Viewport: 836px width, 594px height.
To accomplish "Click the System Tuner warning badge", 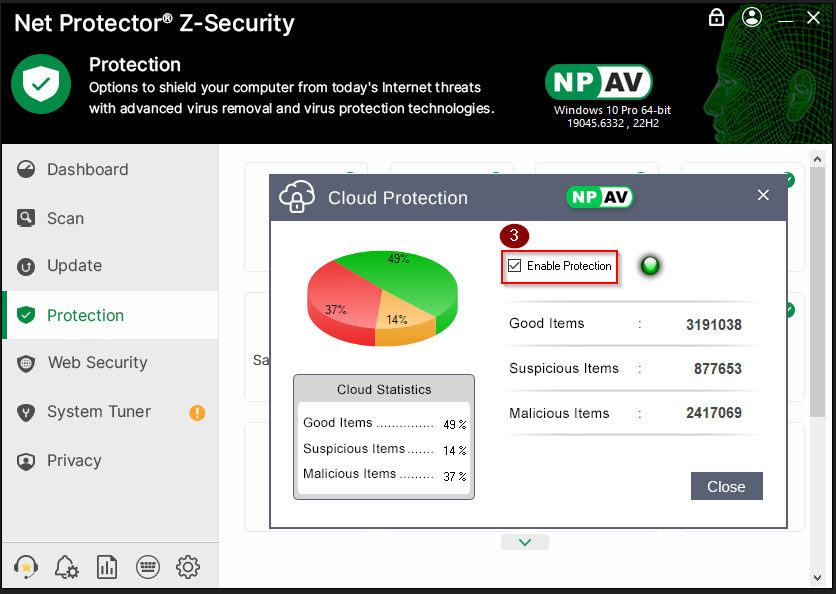I will (197, 412).
